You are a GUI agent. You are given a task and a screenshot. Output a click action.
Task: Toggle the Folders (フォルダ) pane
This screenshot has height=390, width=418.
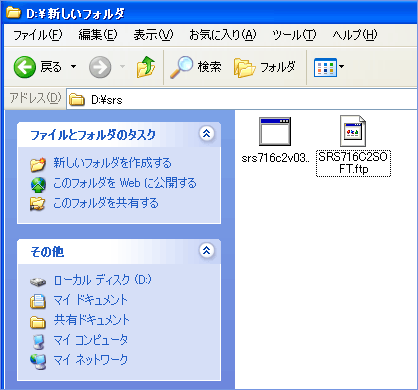click(265, 67)
